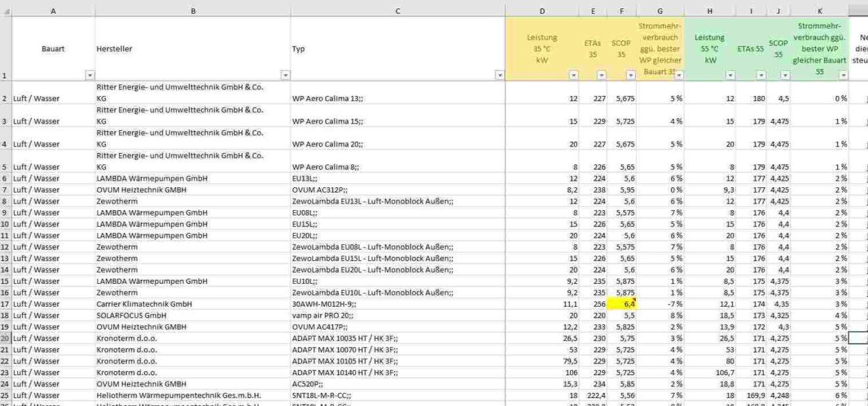Image resolution: width=868 pixels, height=406 pixels.
Task: Select column F header
Action: pos(622,11)
